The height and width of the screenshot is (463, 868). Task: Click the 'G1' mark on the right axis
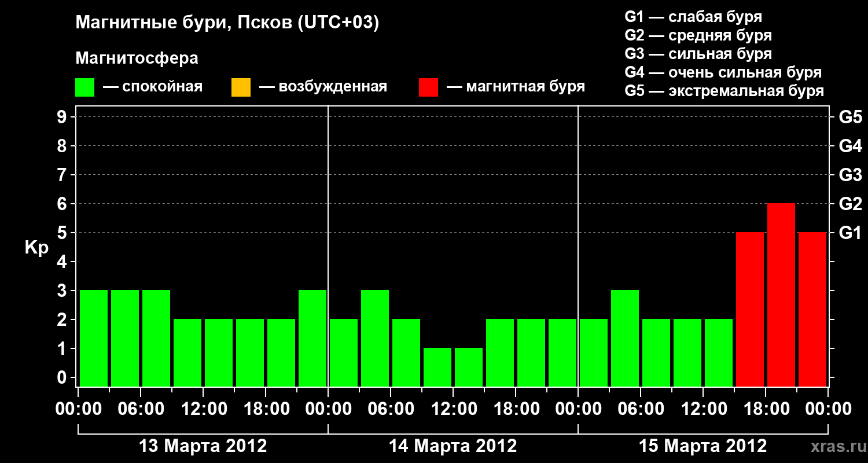[x=850, y=233]
